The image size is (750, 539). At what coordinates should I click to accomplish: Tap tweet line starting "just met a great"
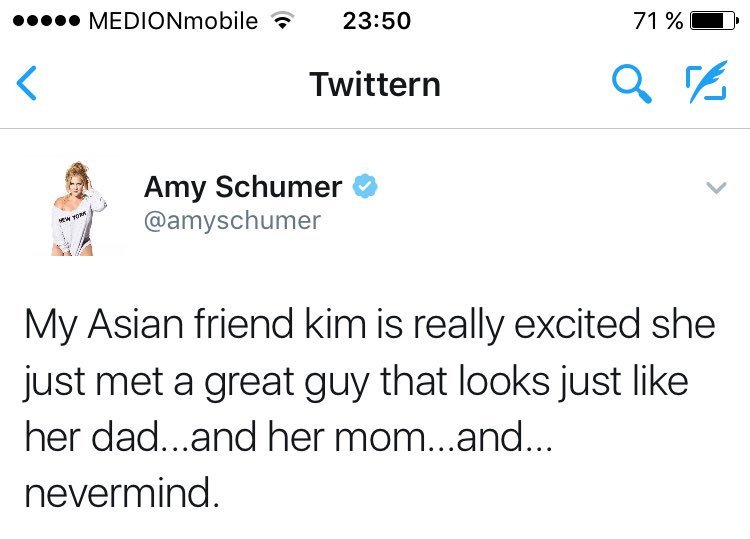tap(356, 382)
